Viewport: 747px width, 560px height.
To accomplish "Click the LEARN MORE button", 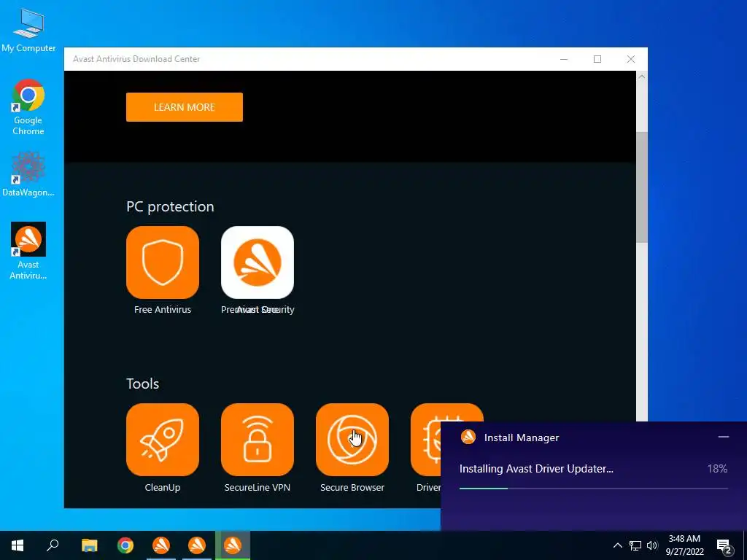I will coord(185,107).
